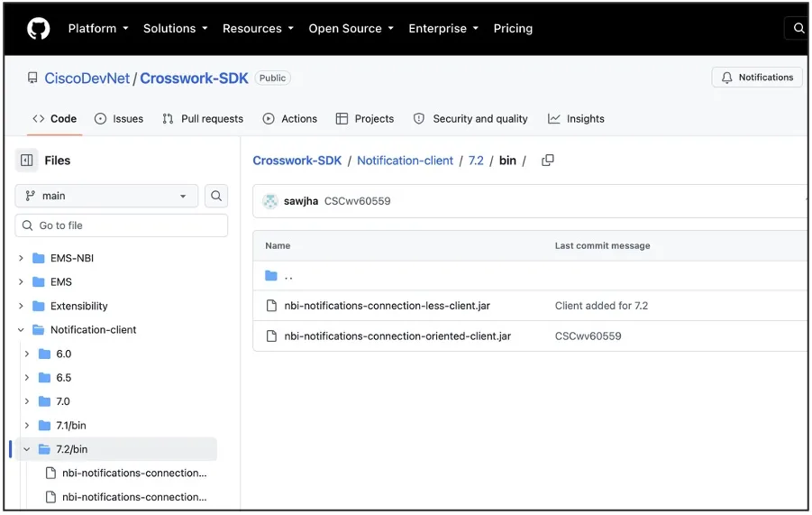Switch to the Issues tab
812x515 pixels.
pyautogui.click(x=119, y=119)
